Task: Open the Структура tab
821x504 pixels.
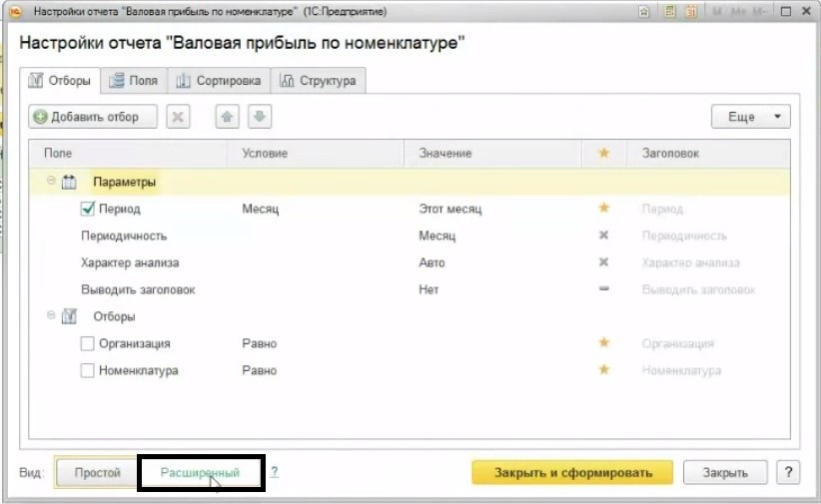Action: (318, 81)
